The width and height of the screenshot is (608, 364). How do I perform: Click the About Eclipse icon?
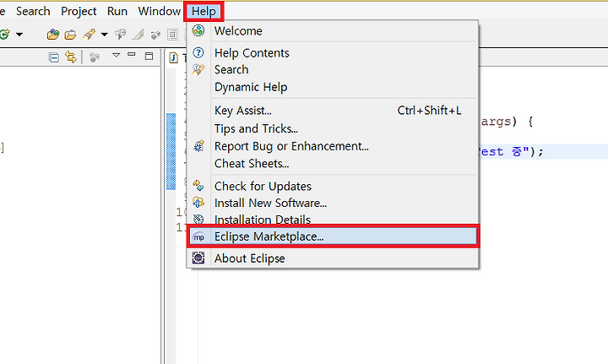click(198, 258)
